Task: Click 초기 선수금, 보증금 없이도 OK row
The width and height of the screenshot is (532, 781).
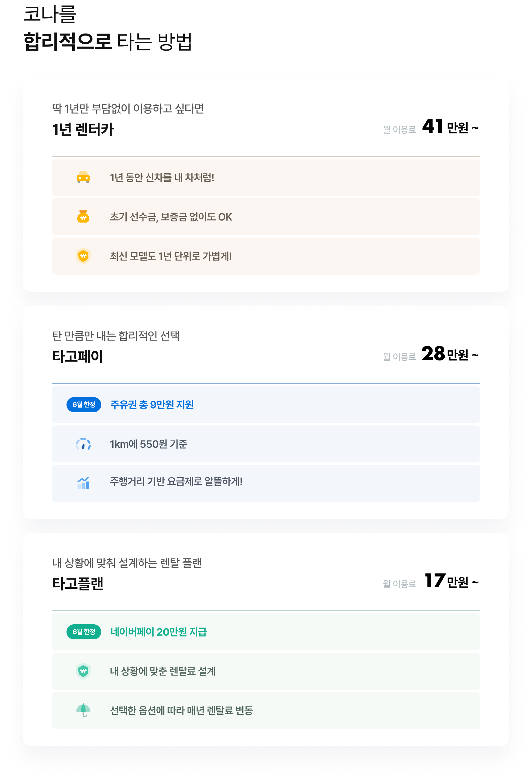Action: pos(266,217)
